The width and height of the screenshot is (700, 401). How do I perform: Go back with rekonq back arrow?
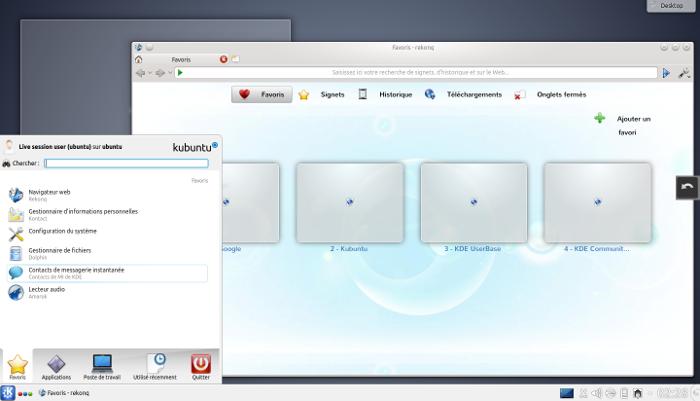pos(141,73)
